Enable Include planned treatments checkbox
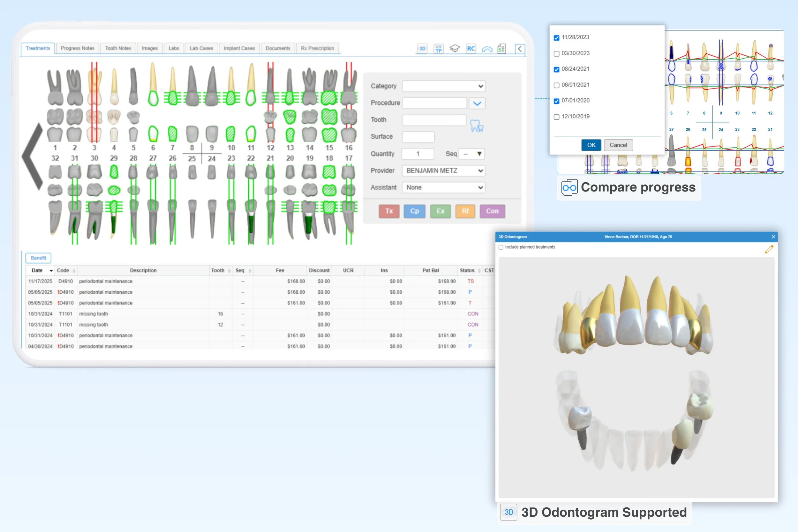Viewport: 798px width, 532px height. tap(501, 247)
